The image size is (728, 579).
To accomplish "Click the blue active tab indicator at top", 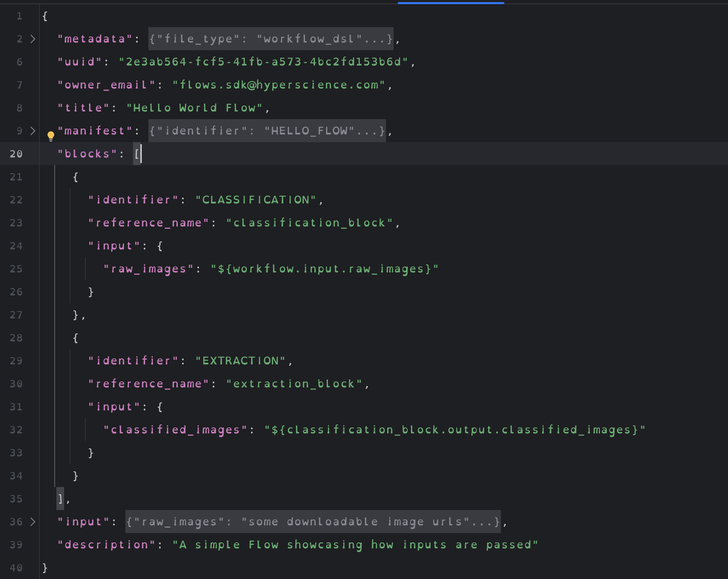I will click(x=451, y=3).
